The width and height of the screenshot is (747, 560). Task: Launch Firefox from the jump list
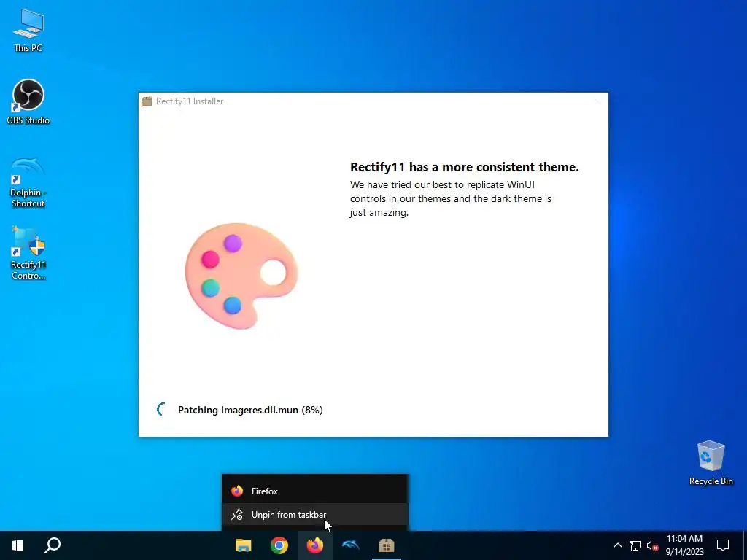click(x=315, y=491)
